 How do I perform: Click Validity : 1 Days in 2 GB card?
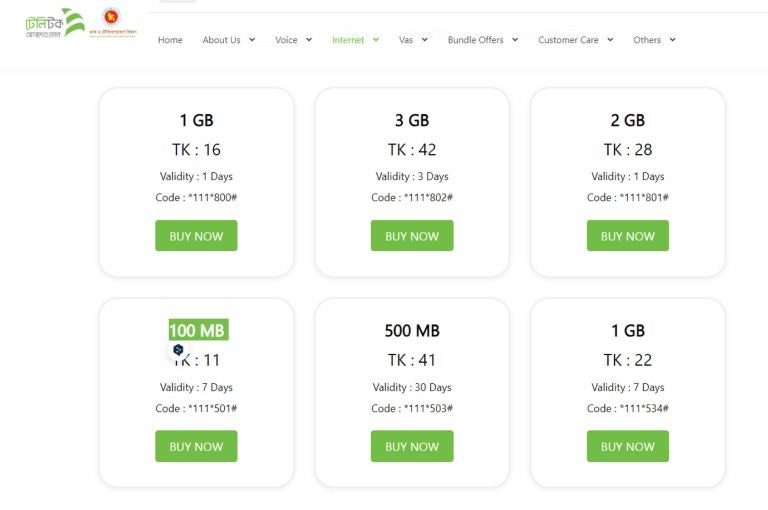pyautogui.click(x=628, y=176)
